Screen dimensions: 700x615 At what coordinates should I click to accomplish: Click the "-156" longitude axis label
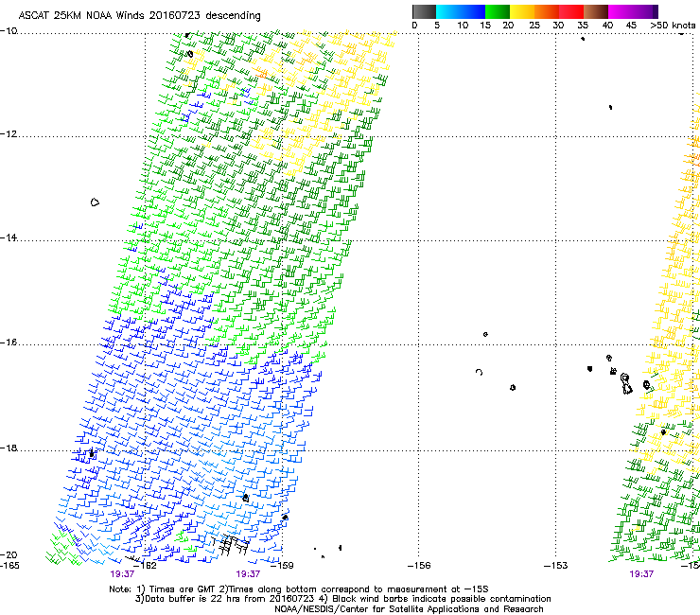(x=419, y=566)
